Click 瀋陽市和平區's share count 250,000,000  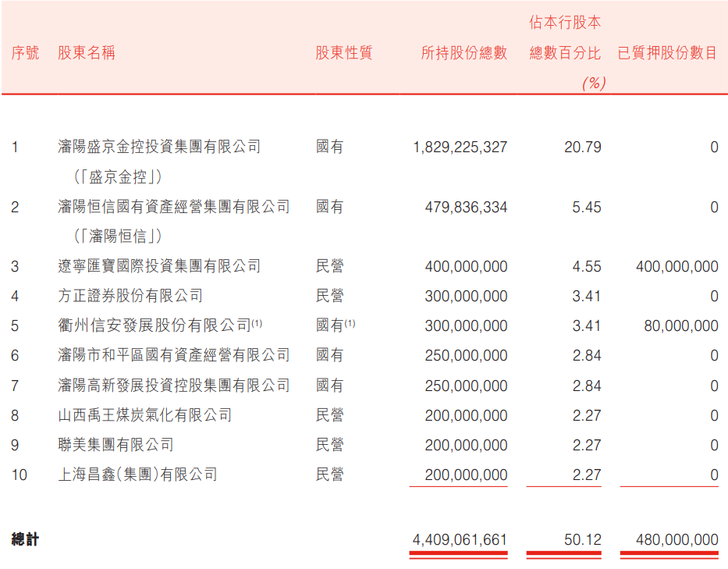pos(466,356)
